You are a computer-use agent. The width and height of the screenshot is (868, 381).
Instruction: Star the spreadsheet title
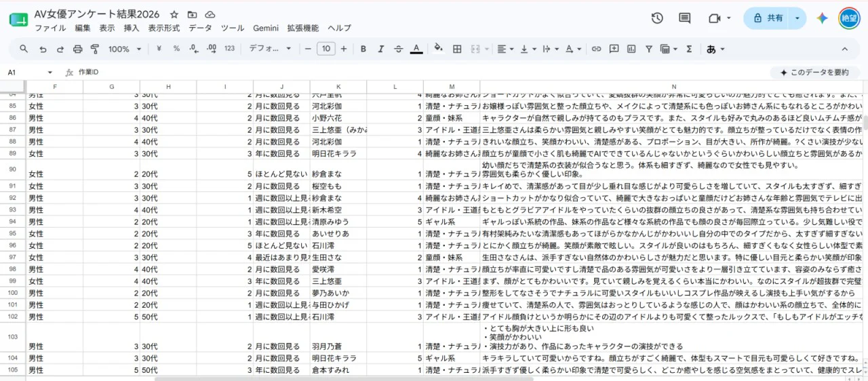tap(174, 14)
